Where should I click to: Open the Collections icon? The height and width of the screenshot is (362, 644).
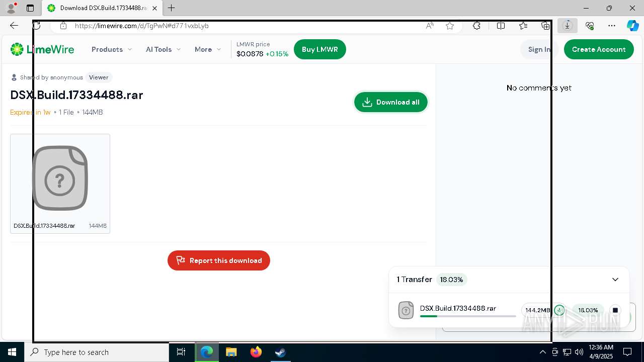coord(545,26)
